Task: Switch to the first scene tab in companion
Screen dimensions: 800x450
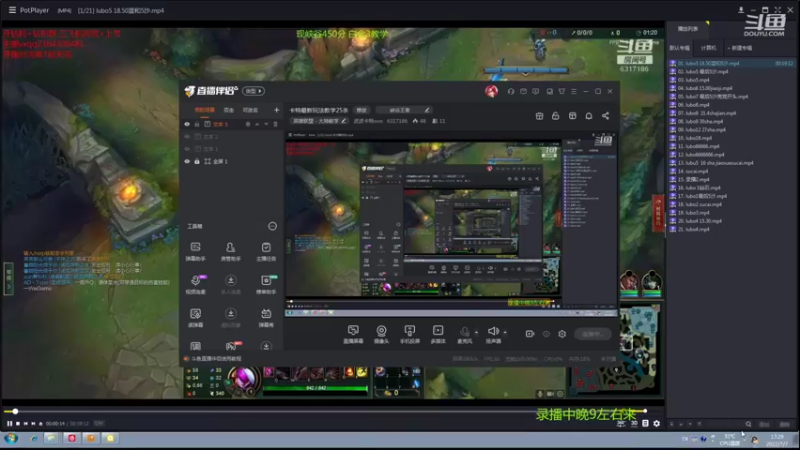Action: (205, 110)
